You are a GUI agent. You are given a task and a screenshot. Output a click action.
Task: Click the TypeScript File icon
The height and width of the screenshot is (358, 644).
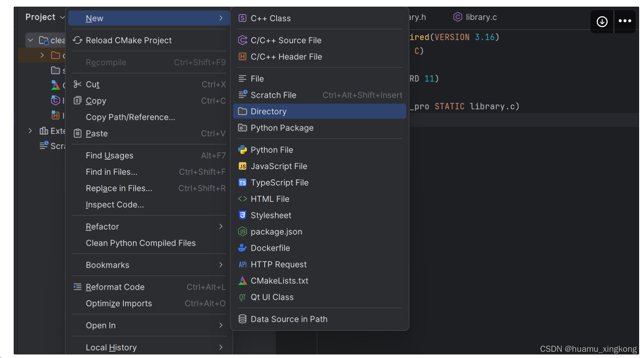pos(242,182)
